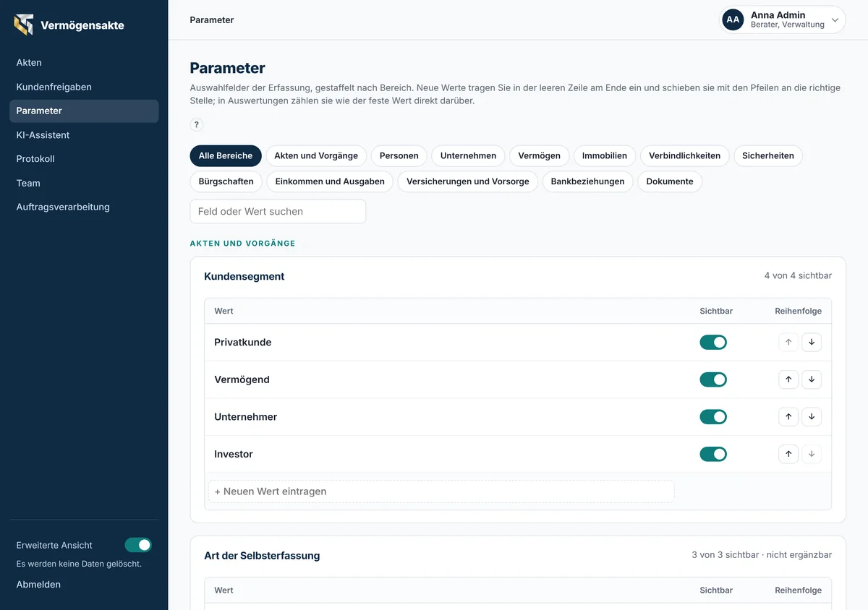This screenshot has width=868, height=610.
Task: Click the Kundensegment card heading
Action: (244, 276)
